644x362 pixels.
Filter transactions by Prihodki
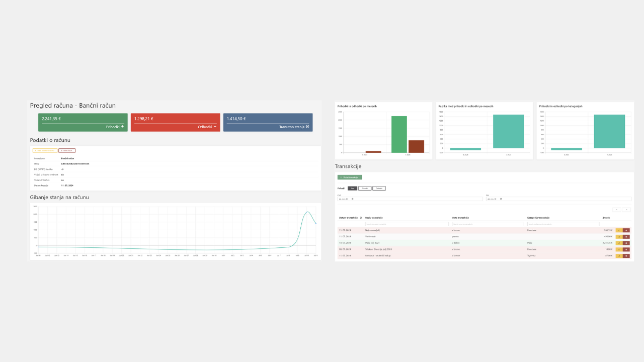pyautogui.click(x=365, y=188)
